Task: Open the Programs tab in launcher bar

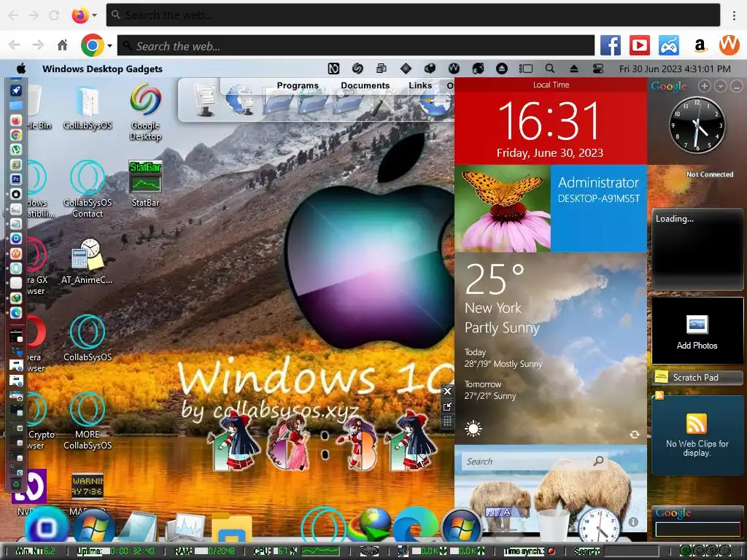Action: [298, 85]
